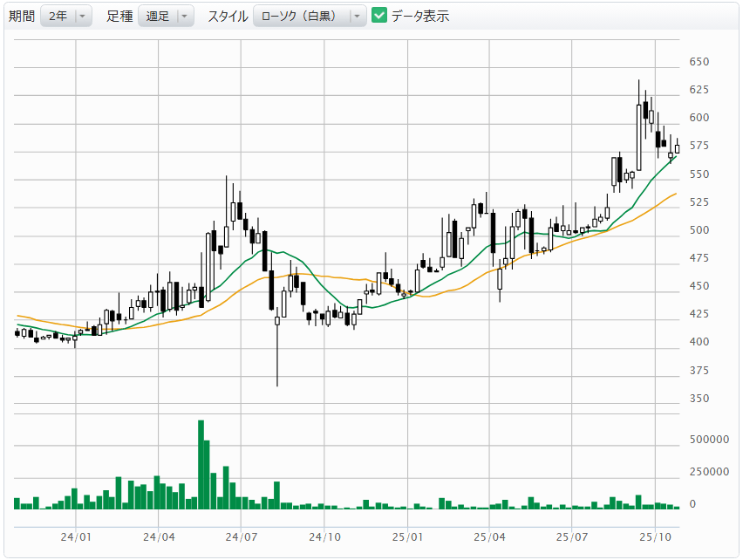The image size is (743, 560).
Task: Click the 350 price label on the y-axis
Action: (699, 399)
